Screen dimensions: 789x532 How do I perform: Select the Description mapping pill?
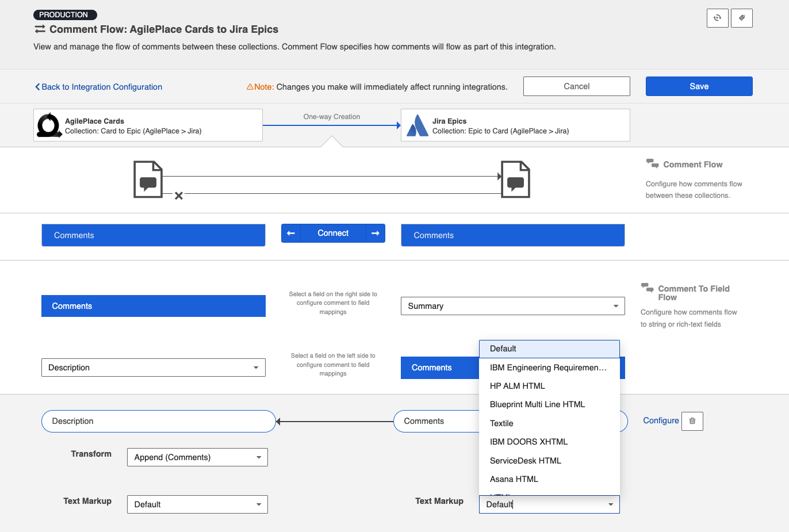pos(159,421)
